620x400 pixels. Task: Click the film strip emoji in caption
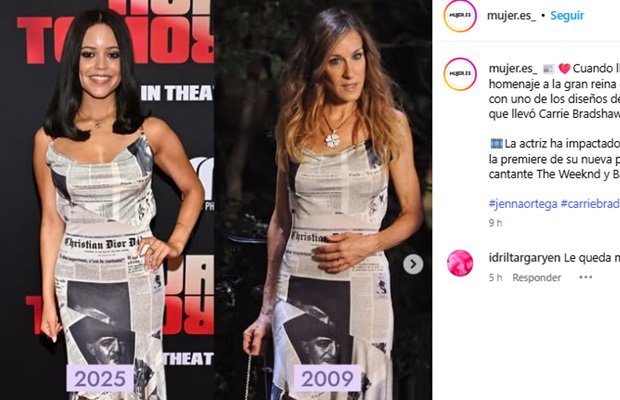(x=496, y=143)
